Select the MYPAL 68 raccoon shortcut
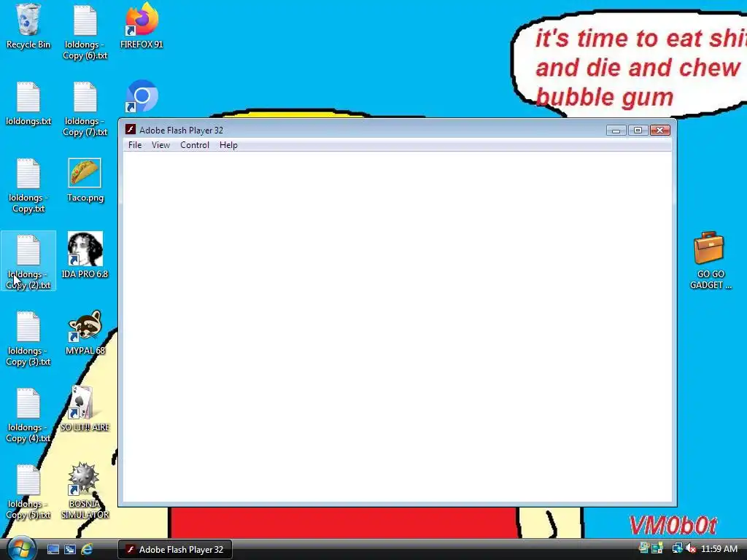Screen dimensions: 747x560 click(85, 332)
